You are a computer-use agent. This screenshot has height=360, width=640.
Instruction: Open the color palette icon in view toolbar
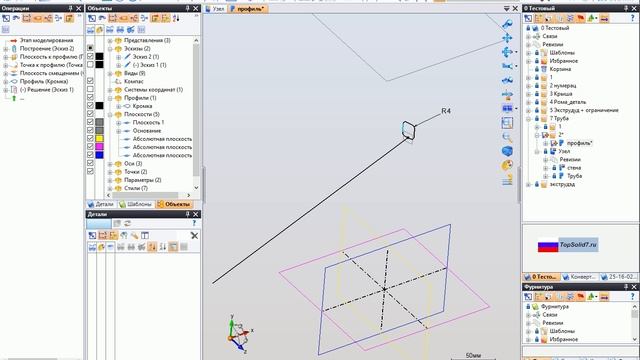click(x=507, y=165)
